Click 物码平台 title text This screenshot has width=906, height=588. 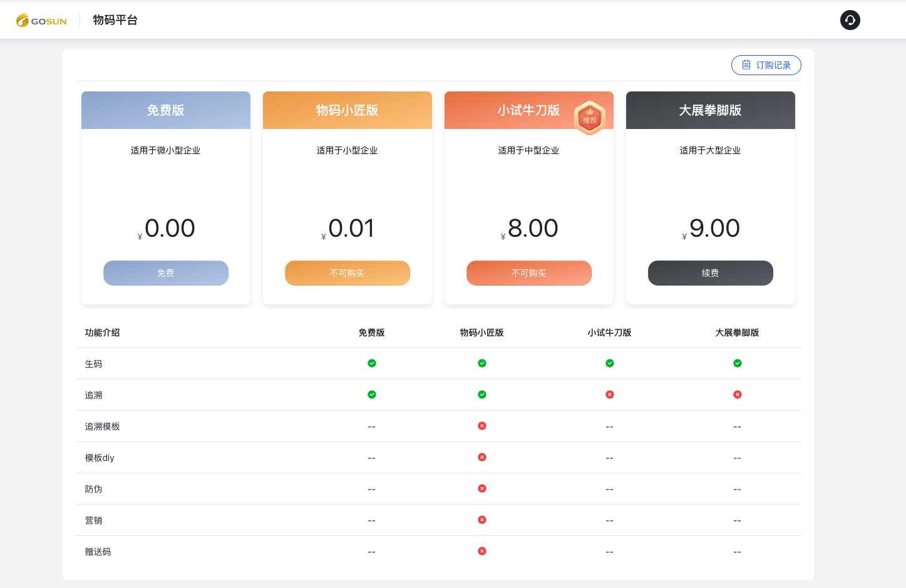coord(115,20)
